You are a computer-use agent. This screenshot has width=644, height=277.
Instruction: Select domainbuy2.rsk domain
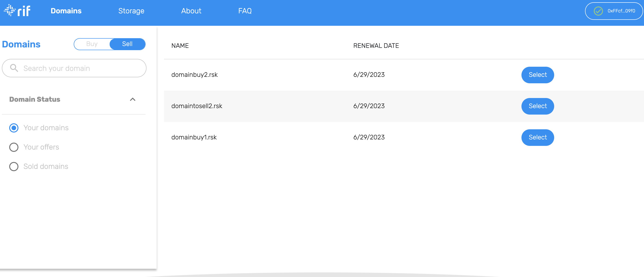pos(537,75)
